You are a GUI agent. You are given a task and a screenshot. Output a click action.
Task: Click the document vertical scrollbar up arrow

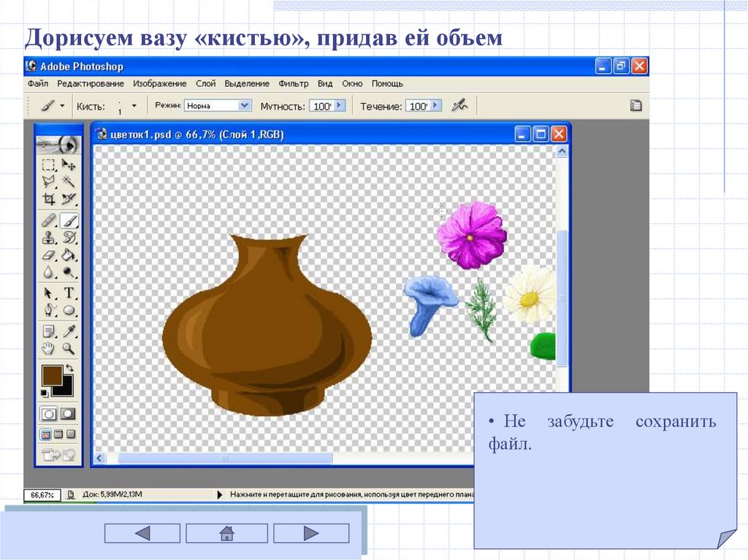[x=562, y=152]
